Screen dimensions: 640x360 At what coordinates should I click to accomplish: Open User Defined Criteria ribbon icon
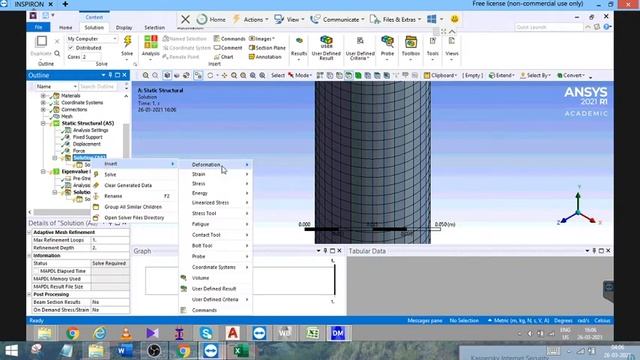360,42
